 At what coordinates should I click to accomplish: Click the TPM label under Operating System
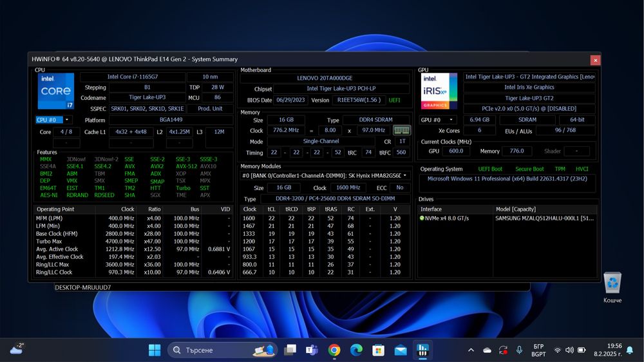[560, 169]
